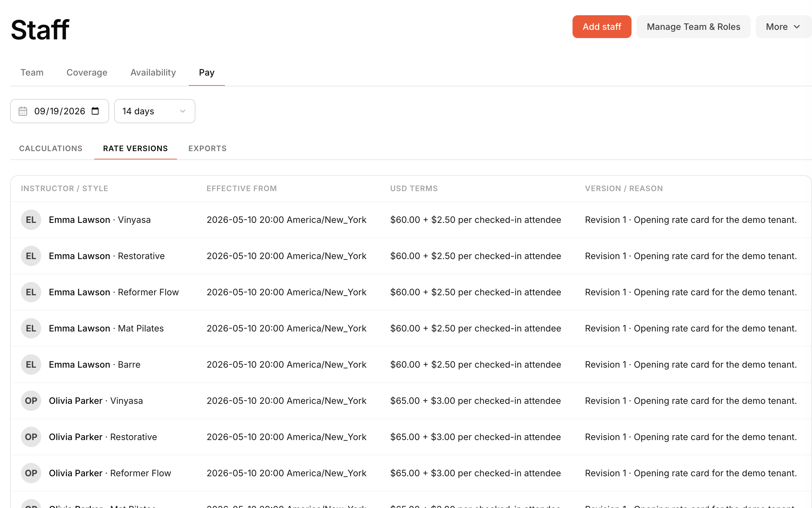Click Olivia Parker · Reformer Flow name
Screen dimensions: 812x508
tap(110, 473)
